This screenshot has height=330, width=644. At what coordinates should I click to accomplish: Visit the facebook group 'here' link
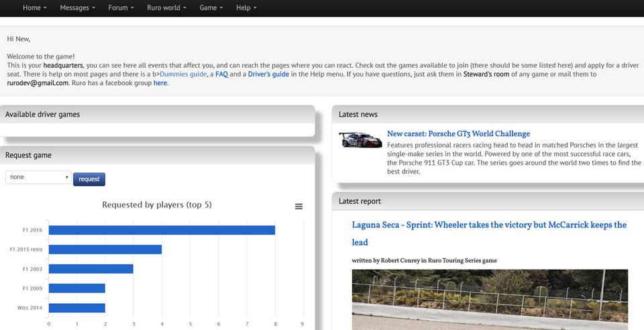tap(160, 83)
